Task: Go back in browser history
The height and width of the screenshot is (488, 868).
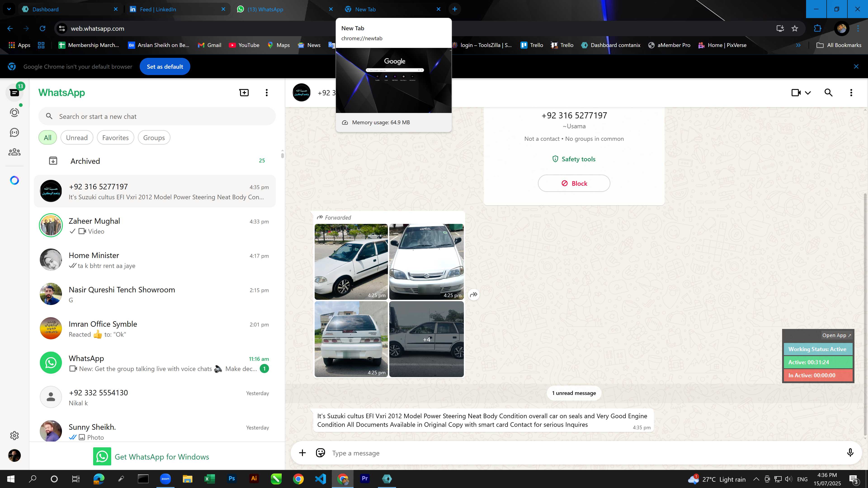Action: pyautogui.click(x=10, y=29)
